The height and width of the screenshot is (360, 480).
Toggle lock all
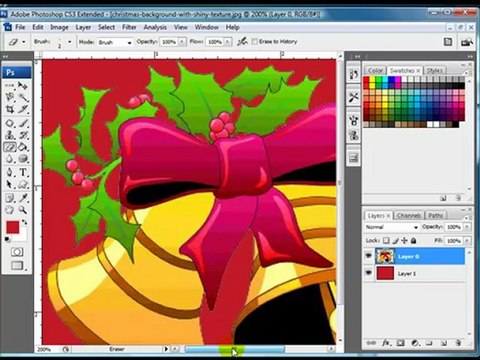413,240
